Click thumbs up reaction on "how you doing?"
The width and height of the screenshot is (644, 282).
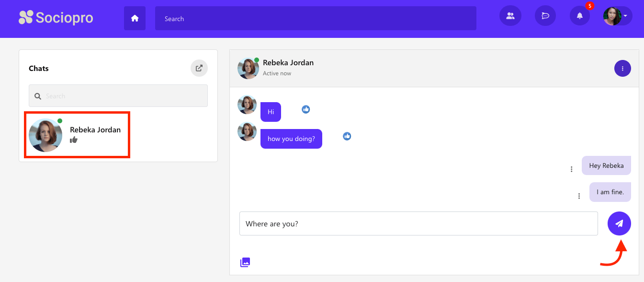tap(347, 136)
